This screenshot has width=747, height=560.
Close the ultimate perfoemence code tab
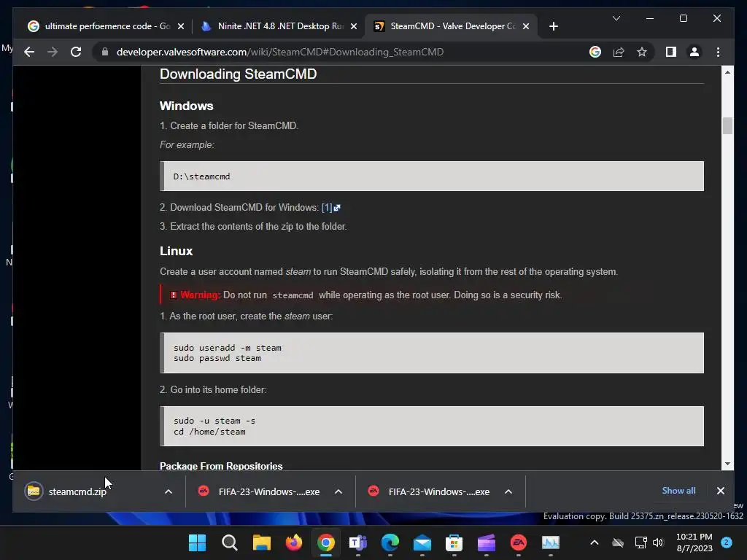pos(181,26)
